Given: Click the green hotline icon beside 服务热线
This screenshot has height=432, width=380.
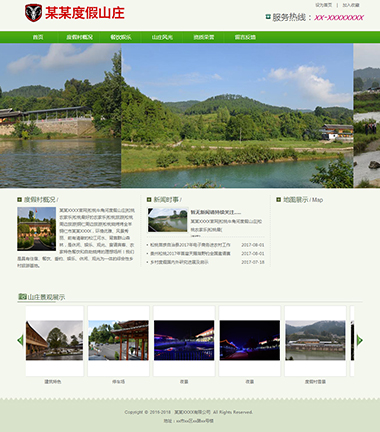Looking at the screenshot, I should point(268,16).
